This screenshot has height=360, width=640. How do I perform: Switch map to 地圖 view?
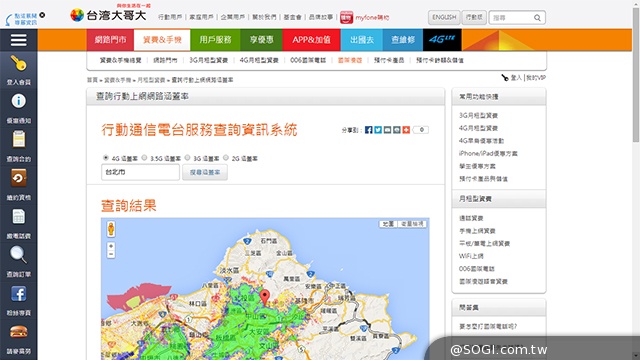(388, 224)
